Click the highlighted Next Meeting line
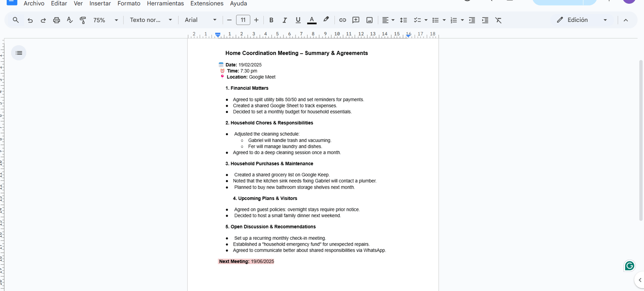644x291 pixels. (x=246, y=262)
